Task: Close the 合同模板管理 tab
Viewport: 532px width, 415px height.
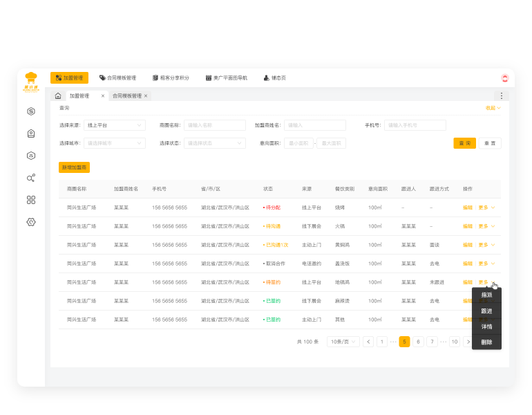Action: (146, 96)
